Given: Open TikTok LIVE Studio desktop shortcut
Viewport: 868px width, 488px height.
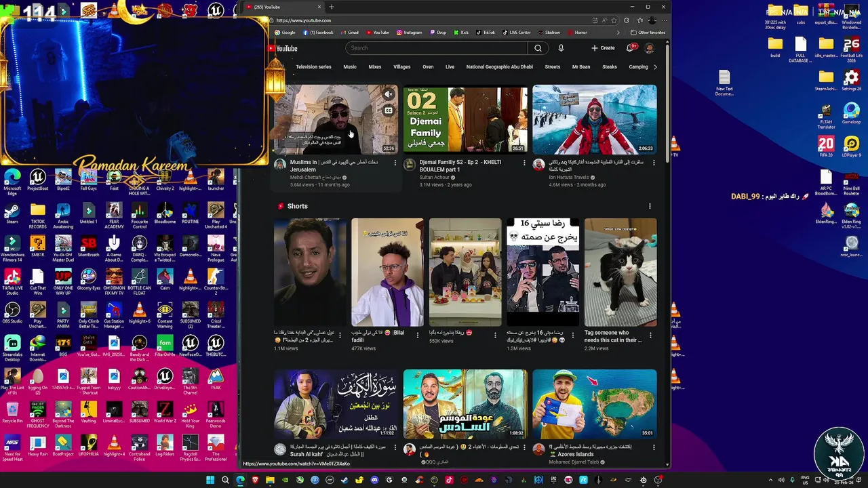Looking at the screenshot, I should (x=12, y=281).
